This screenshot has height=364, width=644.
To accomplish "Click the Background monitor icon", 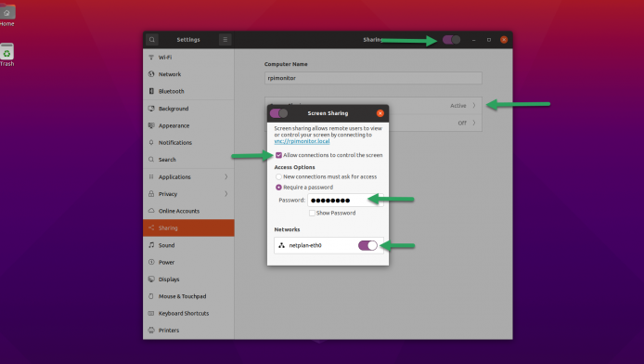I will coord(151,109).
